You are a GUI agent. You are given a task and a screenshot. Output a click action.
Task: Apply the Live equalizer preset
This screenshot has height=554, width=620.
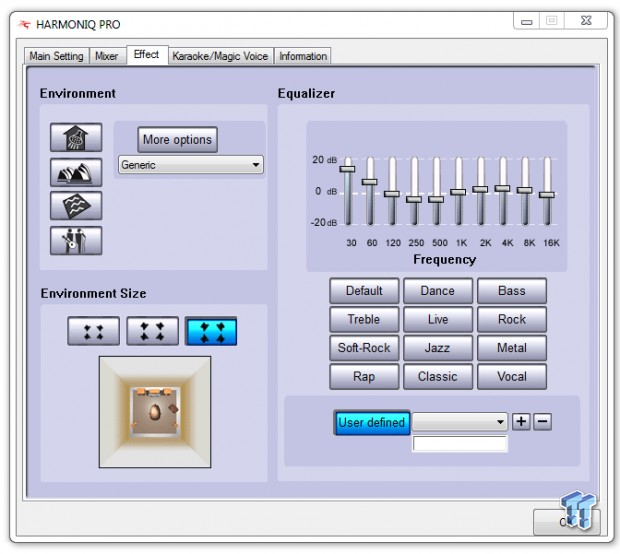(x=438, y=319)
